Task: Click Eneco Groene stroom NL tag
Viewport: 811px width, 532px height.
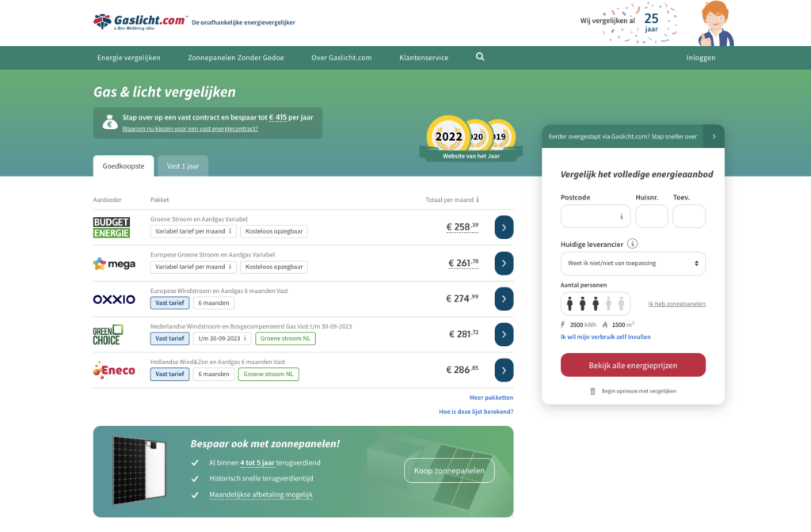Action: (x=268, y=374)
